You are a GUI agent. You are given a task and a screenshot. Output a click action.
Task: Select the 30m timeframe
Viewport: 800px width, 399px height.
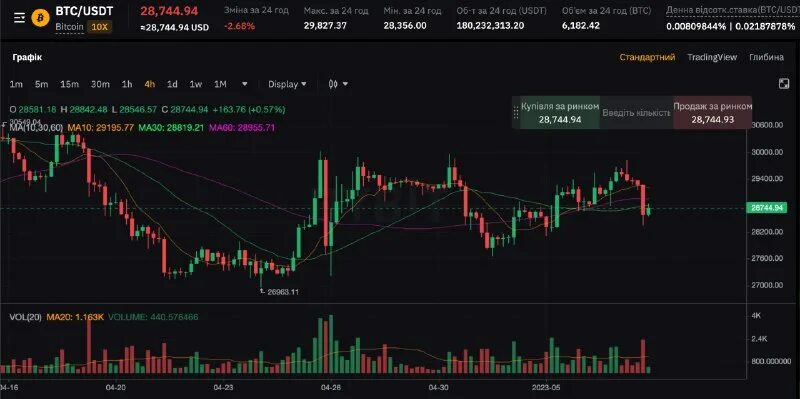(100, 84)
